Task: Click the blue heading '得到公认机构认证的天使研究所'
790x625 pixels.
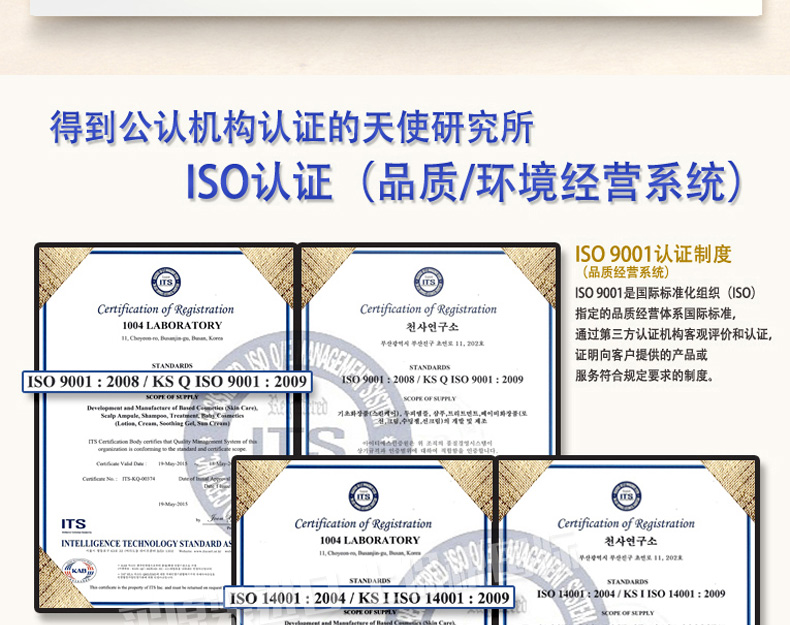Action: pos(292,127)
